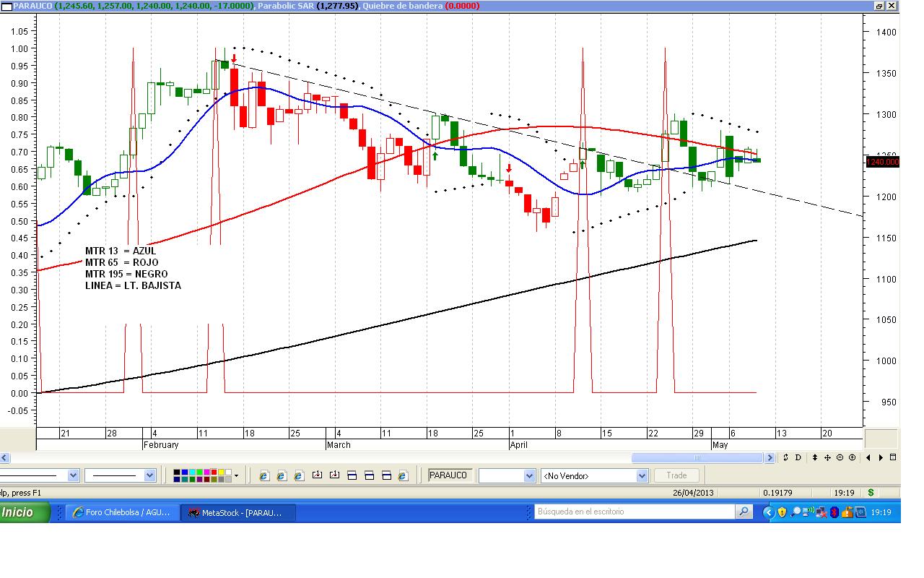Open the Inicio start button

pos(25,512)
